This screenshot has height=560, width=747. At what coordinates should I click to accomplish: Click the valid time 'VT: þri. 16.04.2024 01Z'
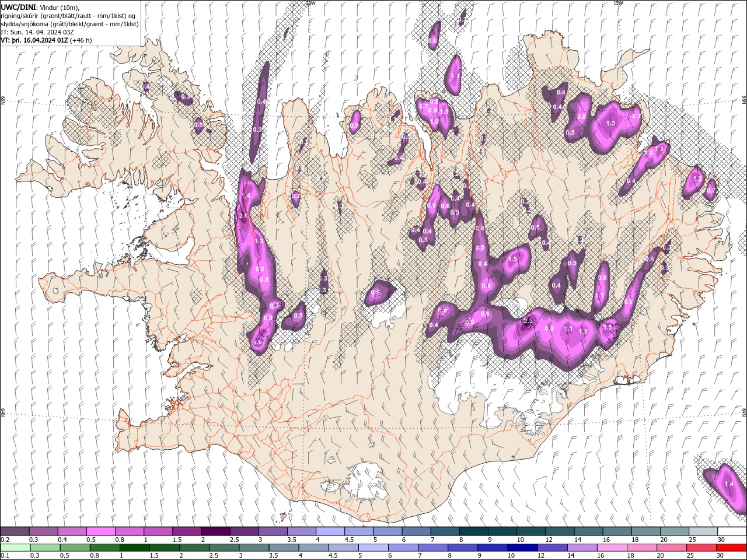(34, 40)
